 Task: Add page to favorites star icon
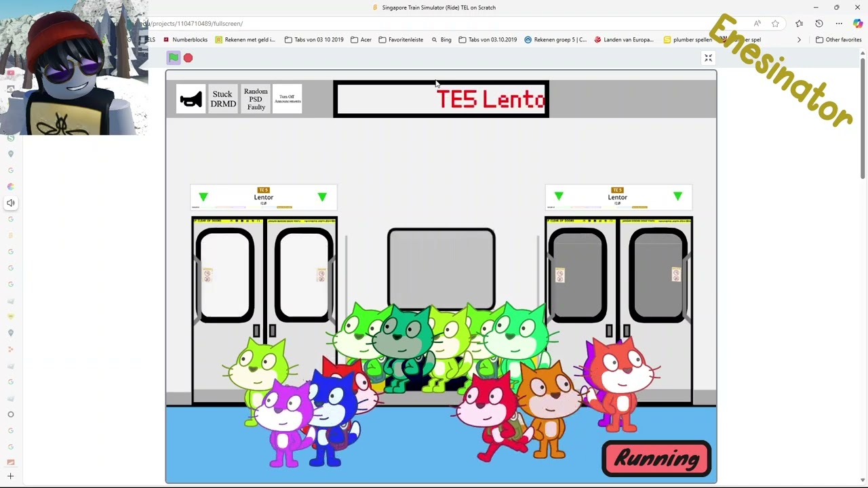tap(775, 24)
